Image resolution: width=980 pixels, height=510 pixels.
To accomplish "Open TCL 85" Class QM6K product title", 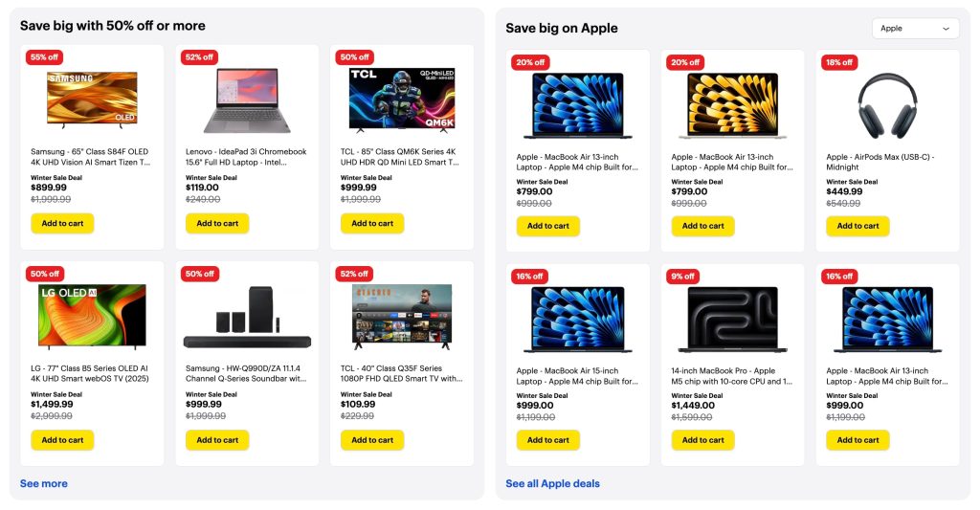I will (398, 157).
